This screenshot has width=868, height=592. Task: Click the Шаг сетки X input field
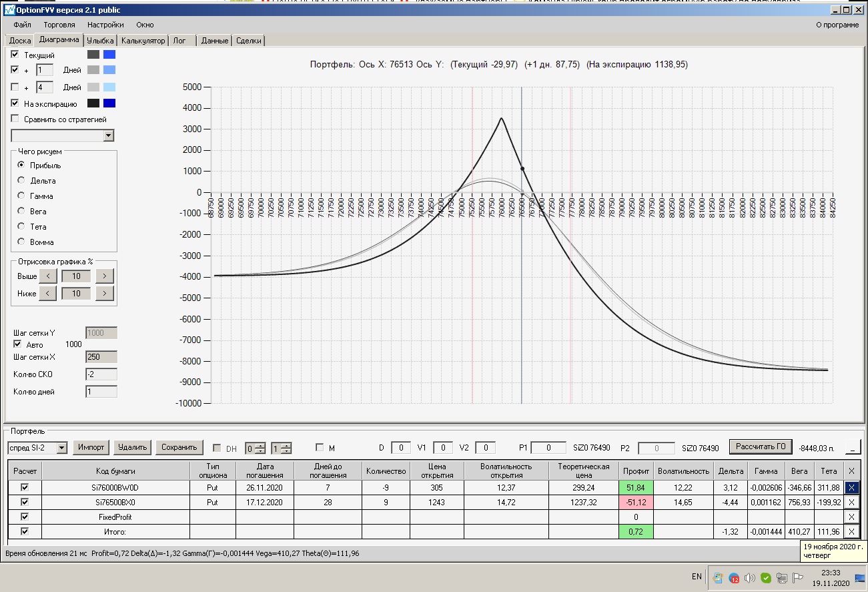pos(101,357)
